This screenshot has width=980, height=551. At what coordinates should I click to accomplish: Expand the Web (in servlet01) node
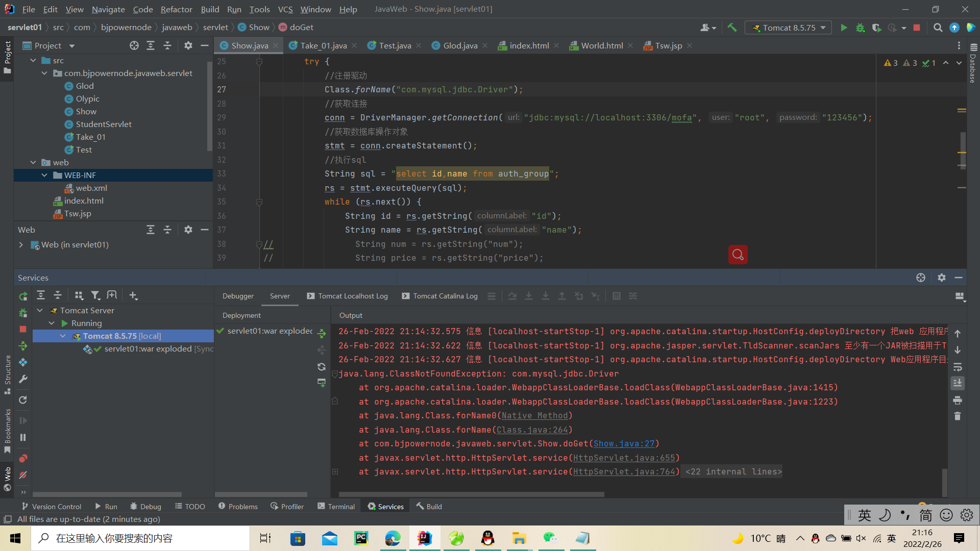[21, 245]
